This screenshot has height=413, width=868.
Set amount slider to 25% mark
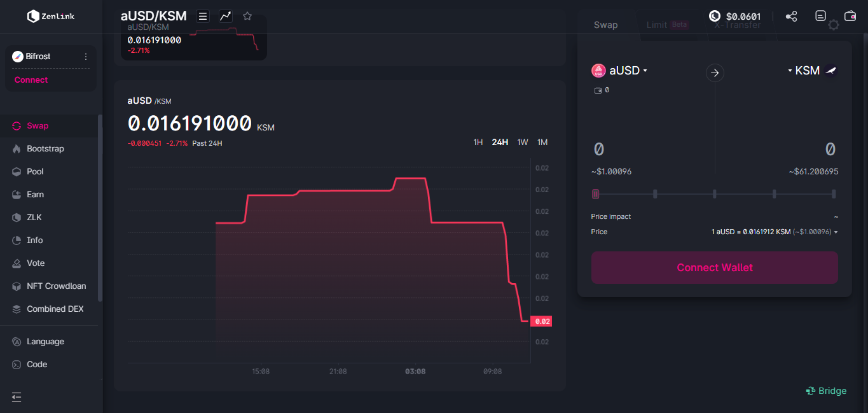click(x=655, y=193)
